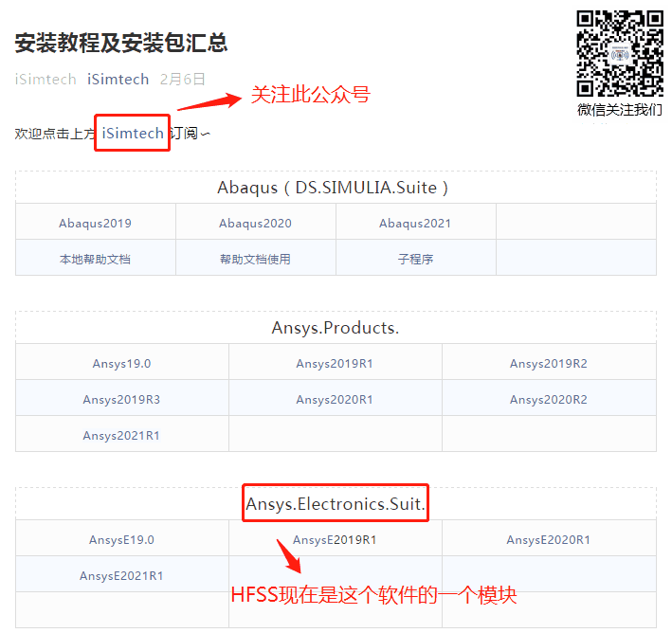Click the Ansys.Electronics.Suit. table header
The image size is (672, 633).
336,504
